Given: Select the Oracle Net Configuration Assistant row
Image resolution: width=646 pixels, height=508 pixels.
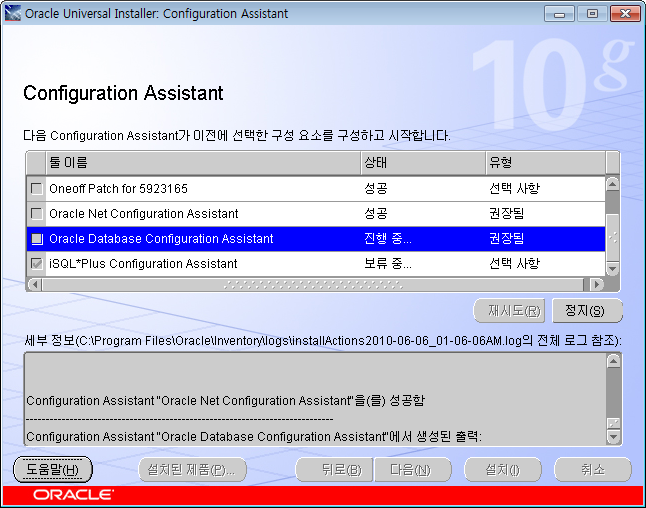Looking at the screenshot, I should click(316, 214).
